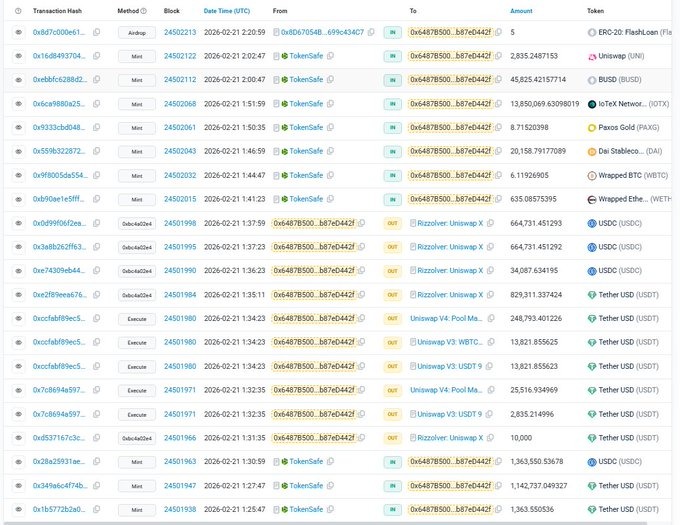The height and width of the screenshot is (525, 680).
Task: Click the Uniswap (UNI) token icon
Action: 592,56
